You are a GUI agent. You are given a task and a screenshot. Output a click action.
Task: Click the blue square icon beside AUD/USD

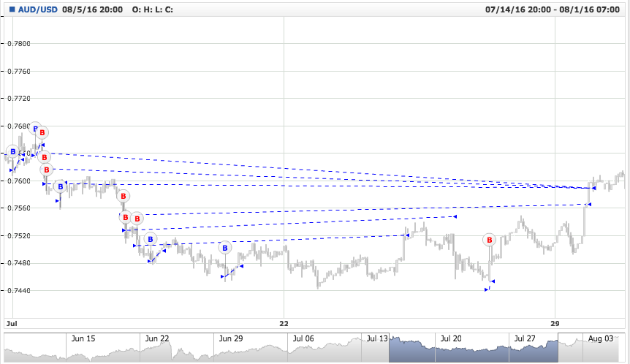pos(12,10)
